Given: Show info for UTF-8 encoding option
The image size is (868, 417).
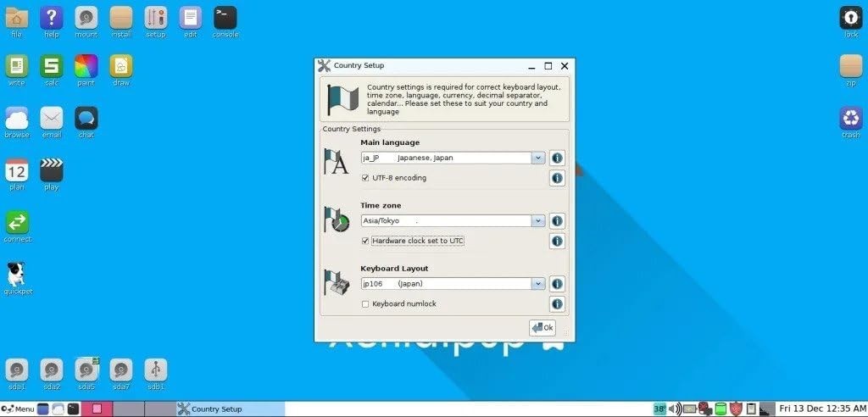Looking at the screenshot, I should (x=558, y=178).
